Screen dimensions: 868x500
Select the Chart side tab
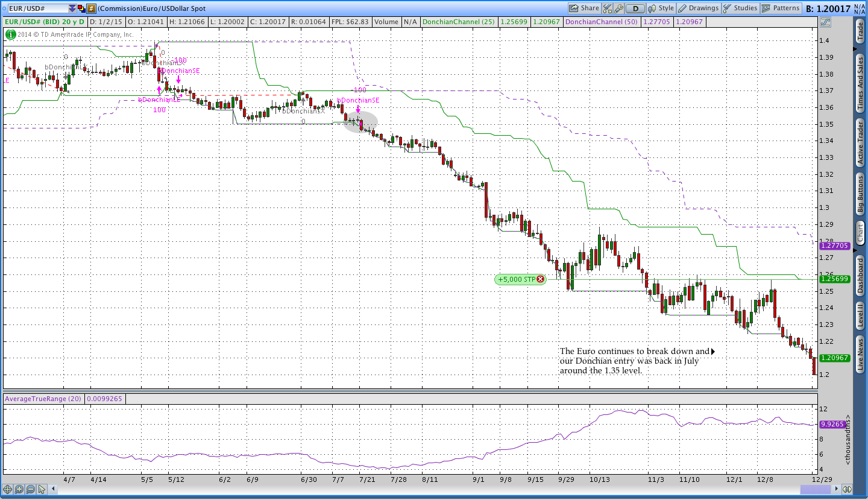click(860, 233)
